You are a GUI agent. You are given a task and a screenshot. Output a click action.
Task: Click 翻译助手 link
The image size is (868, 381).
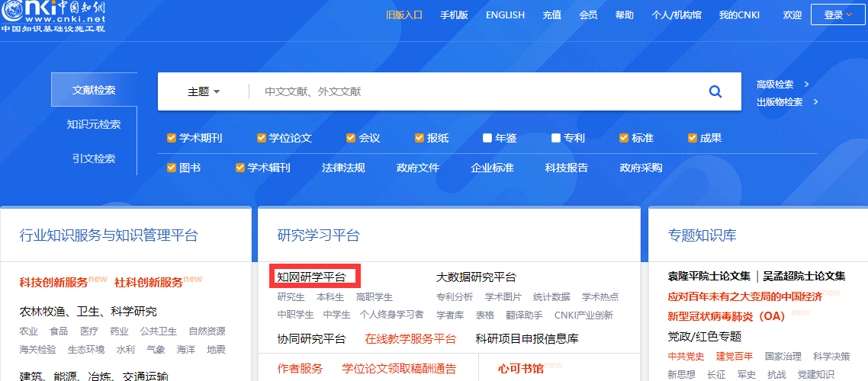(524, 315)
